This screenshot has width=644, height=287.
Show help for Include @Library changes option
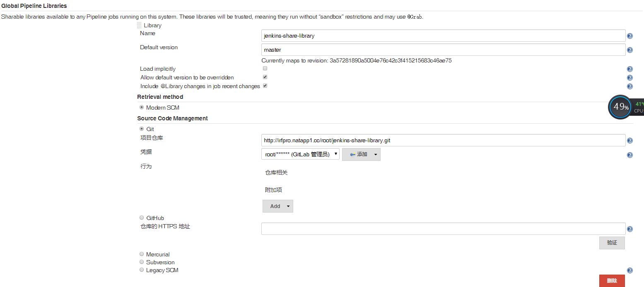[x=630, y=86]
